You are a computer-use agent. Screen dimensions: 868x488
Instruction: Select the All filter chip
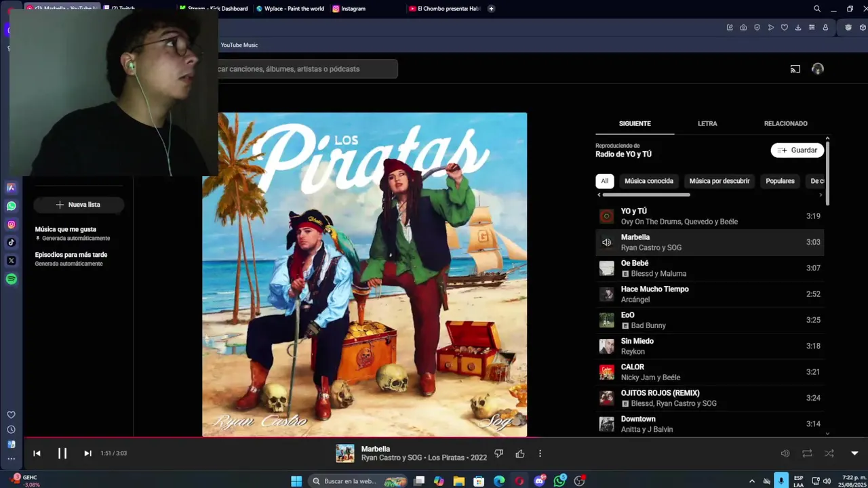click(x=604, y=181)
